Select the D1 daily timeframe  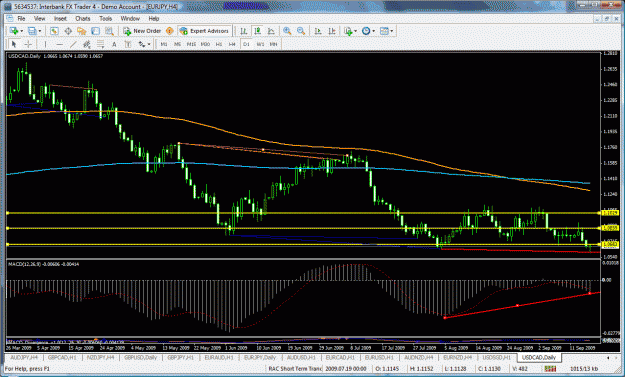click(x=246, y=44)
